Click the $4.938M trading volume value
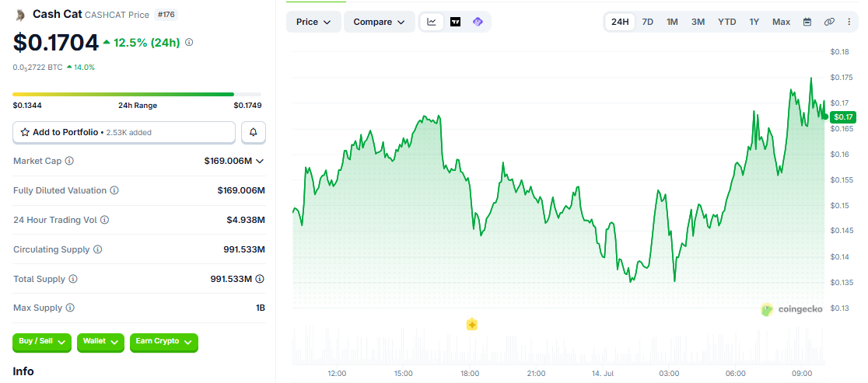 point(246,220)
